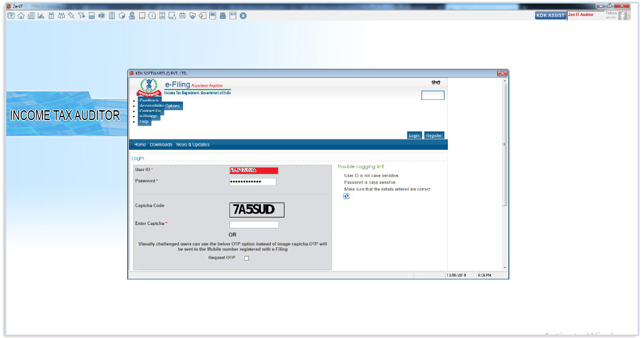Open the Facebook follow icon

click(x=622, y=15)
